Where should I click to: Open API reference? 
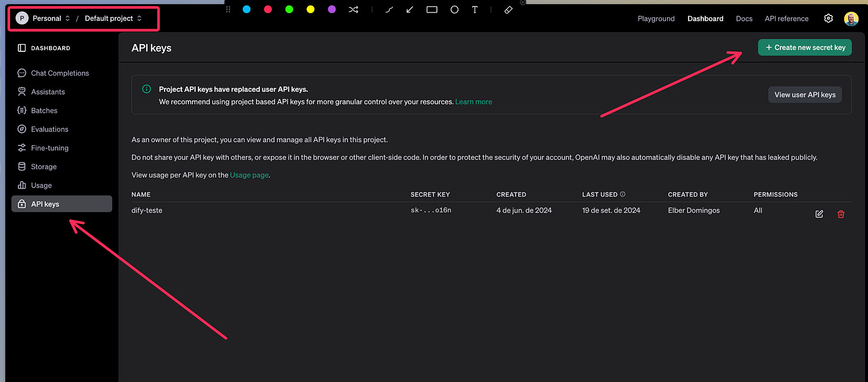coord(787,18)
